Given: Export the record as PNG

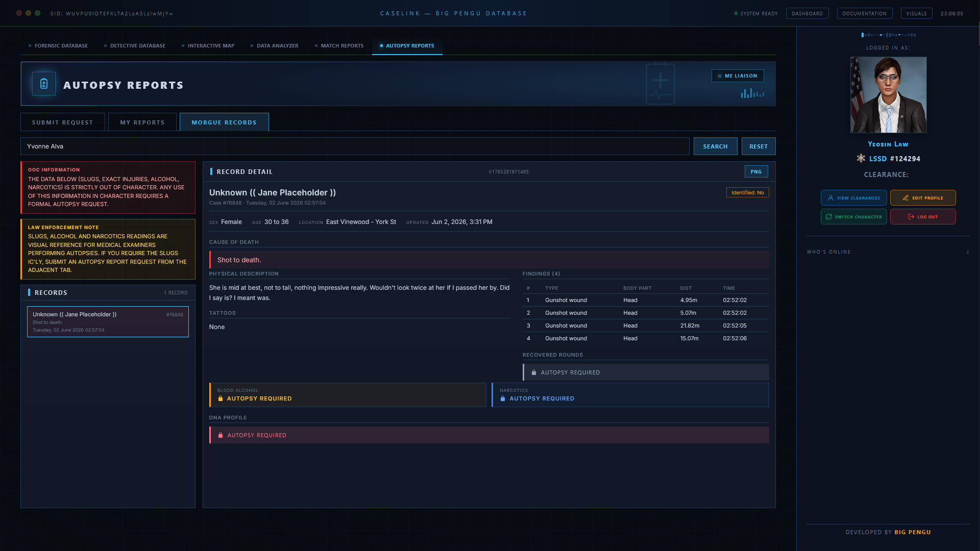Looking at the screenshot, I should pyautogui.click(x=756, y=172).
